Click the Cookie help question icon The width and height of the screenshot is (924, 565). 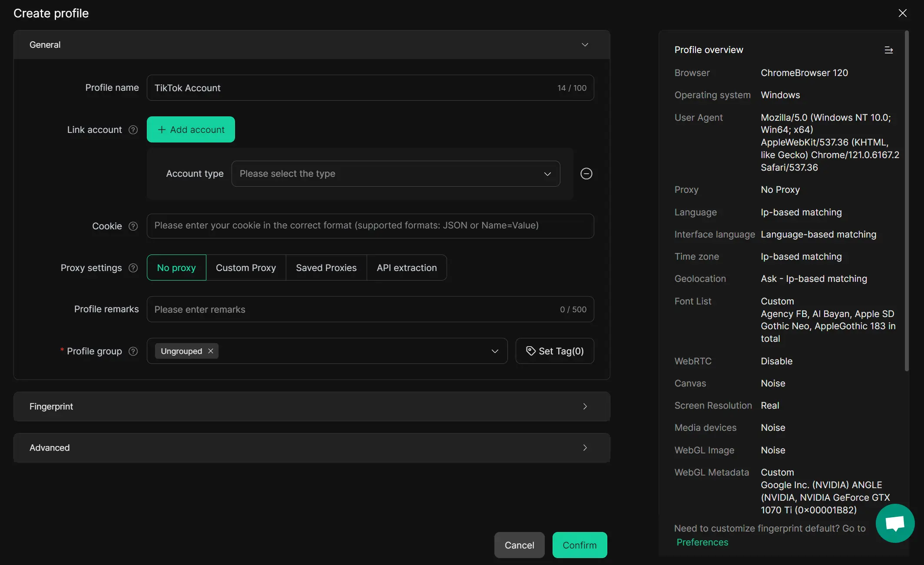pos(133,226)
